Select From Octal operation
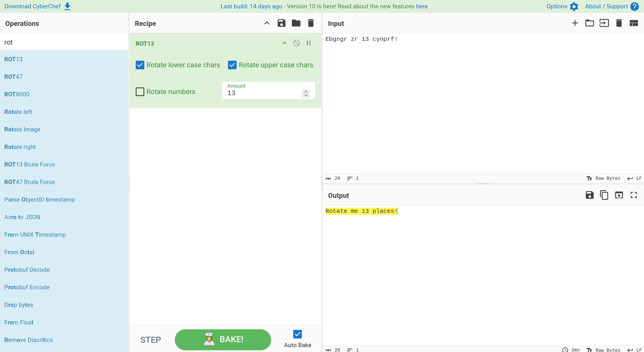Viewport: 644px width, 352px height. pos(64,252)
